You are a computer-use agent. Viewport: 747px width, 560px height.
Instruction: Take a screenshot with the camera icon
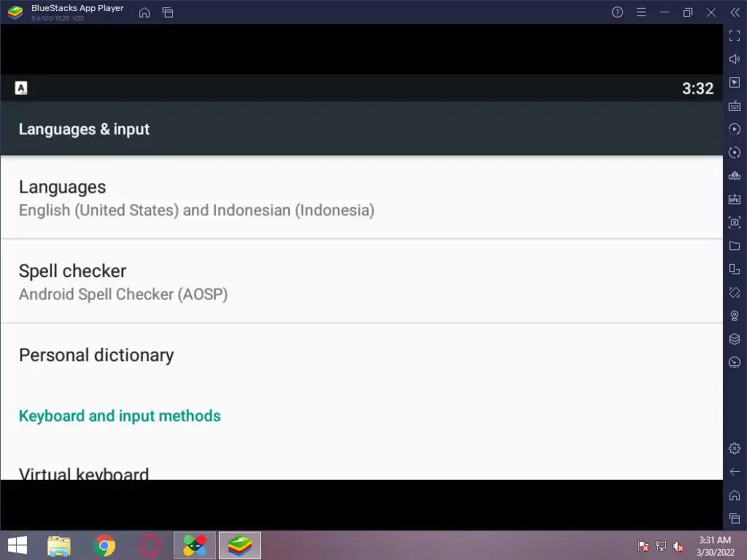(735, 222)
